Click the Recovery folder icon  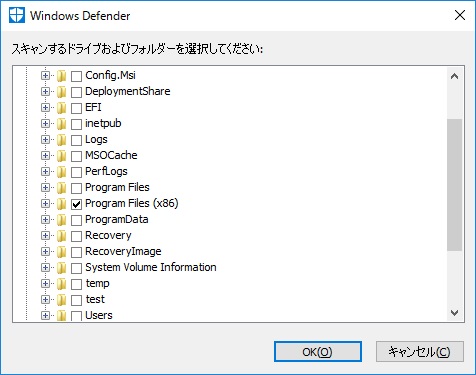[x=61, y=236]
